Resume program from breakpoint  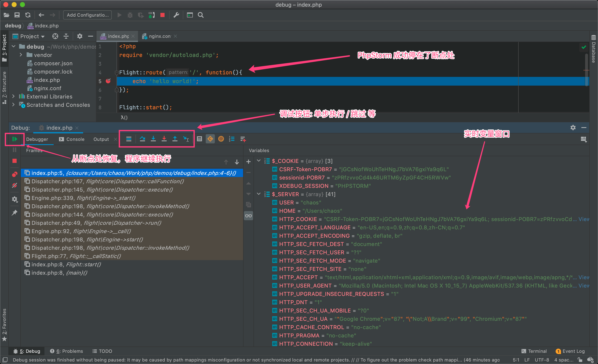point(15,139)
